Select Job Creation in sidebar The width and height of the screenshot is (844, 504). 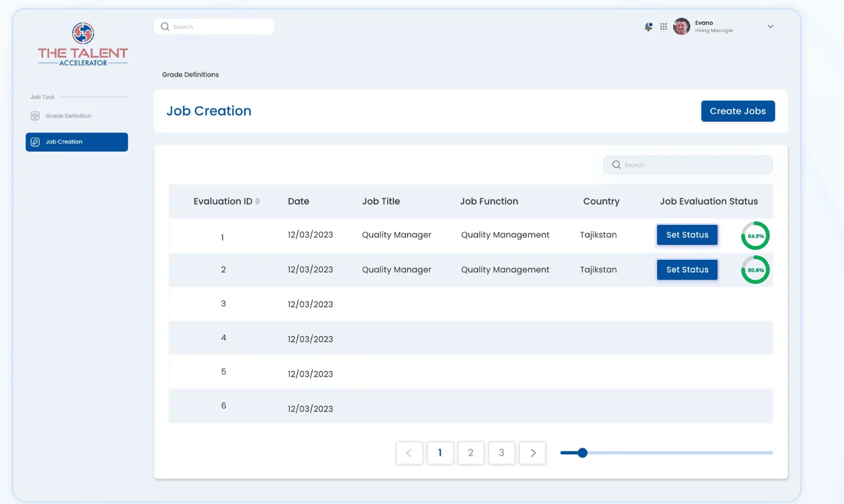click(x=77, y=142)
